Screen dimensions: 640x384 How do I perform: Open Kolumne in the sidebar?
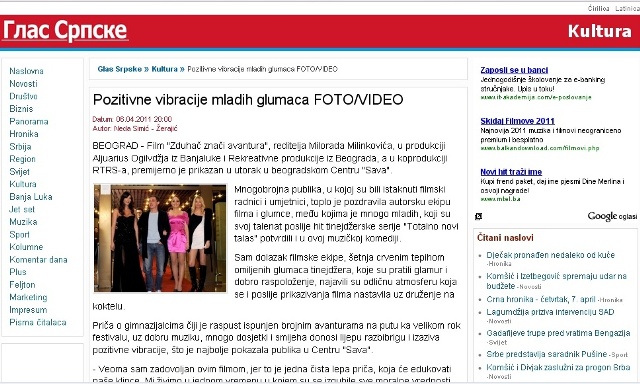26,247
